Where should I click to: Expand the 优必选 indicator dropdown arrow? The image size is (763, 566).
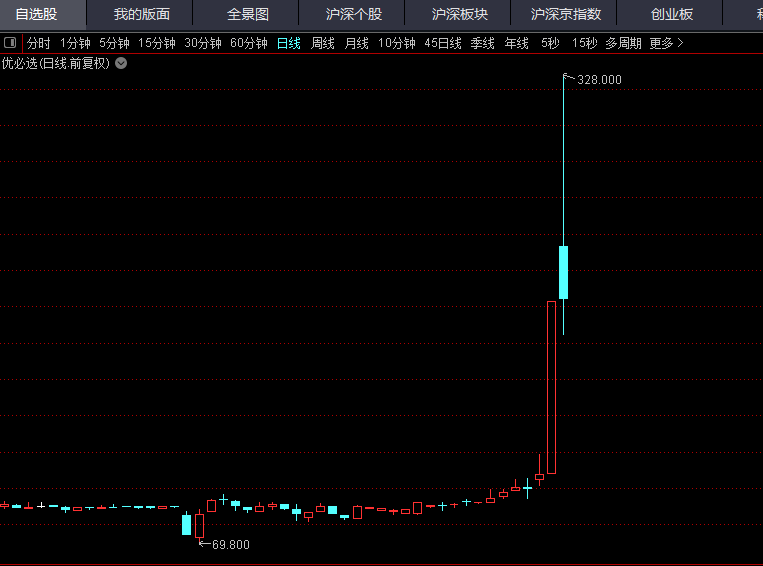tap(121, 62)
